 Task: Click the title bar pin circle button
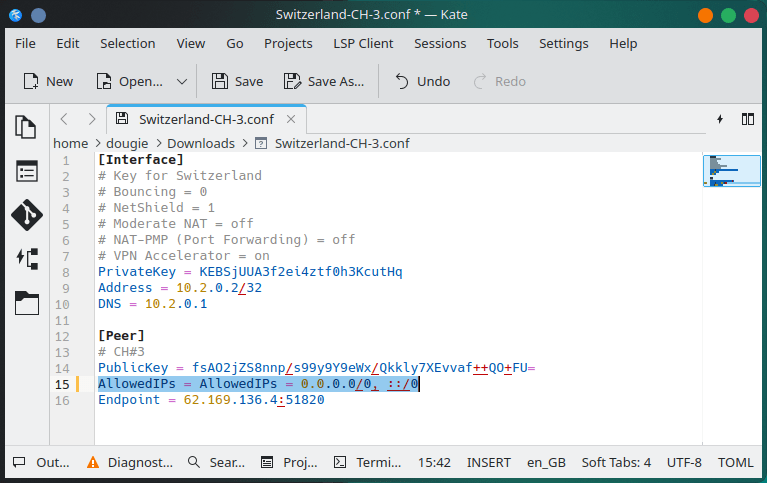pos(39,15)
